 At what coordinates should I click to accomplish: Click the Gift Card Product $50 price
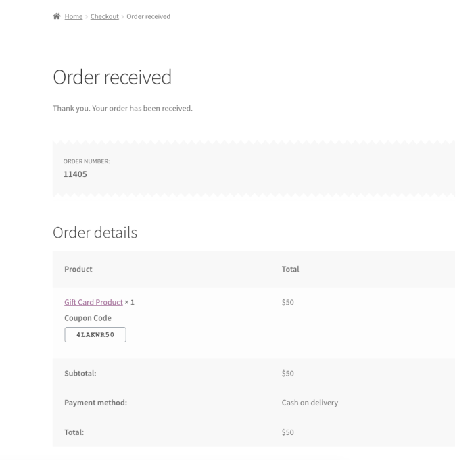pos(287,302)
